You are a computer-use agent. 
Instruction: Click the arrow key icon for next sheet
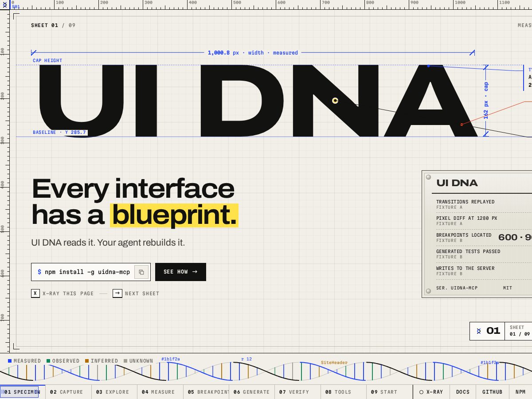tap(117, 293)
